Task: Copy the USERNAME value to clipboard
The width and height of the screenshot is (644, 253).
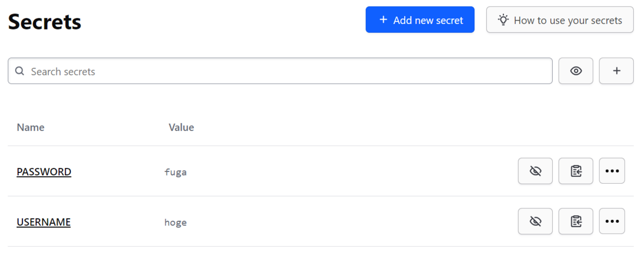Action: pyautogui.click(x=576, y=221)
